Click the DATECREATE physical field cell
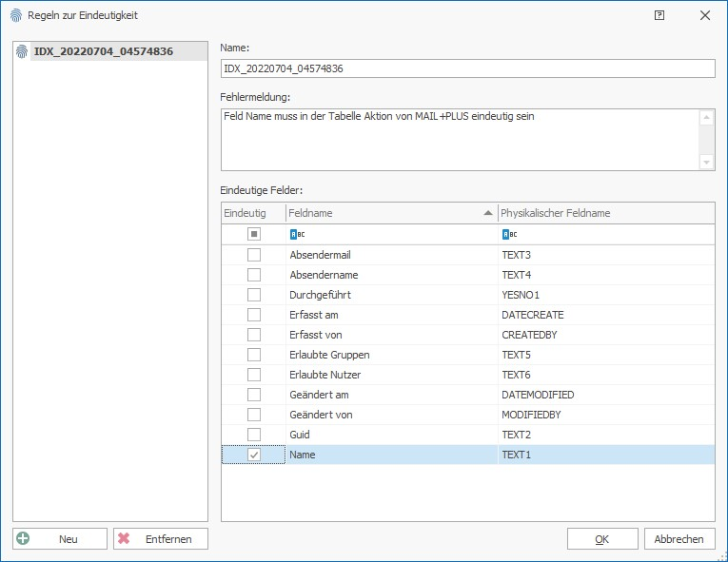 (x=606, y=315)
